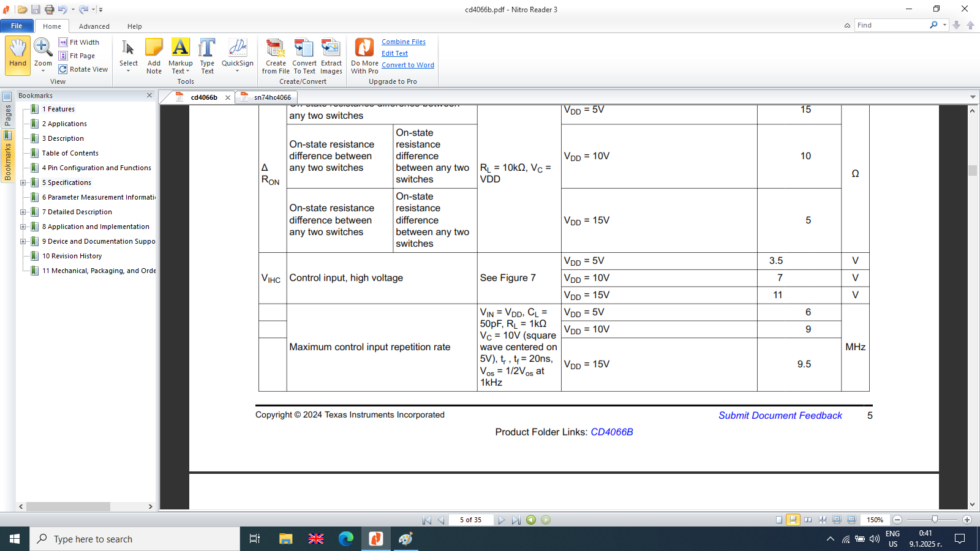
Task: Open the File menu
Action: (17, 26)
